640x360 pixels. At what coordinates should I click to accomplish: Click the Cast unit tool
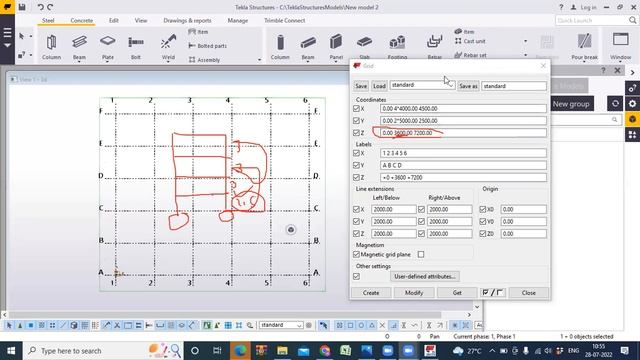(470, 41)
